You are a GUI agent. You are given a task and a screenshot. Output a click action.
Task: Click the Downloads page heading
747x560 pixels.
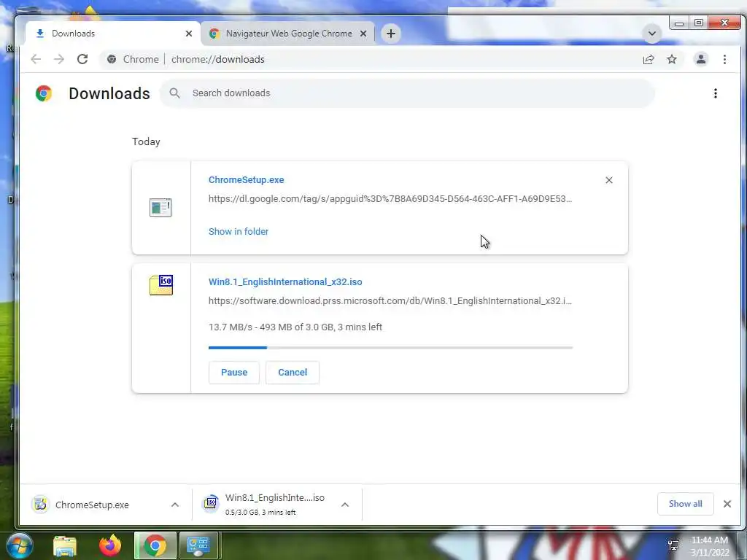[x=109, y=93]
